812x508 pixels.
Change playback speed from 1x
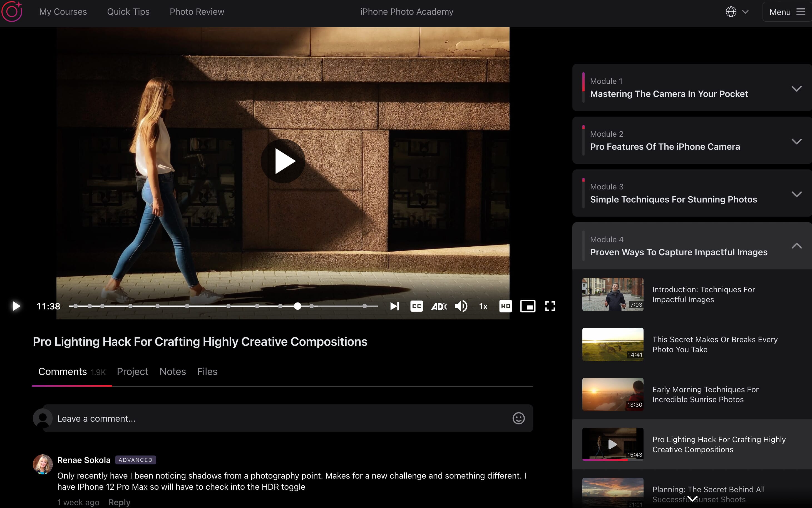point(482,306)
